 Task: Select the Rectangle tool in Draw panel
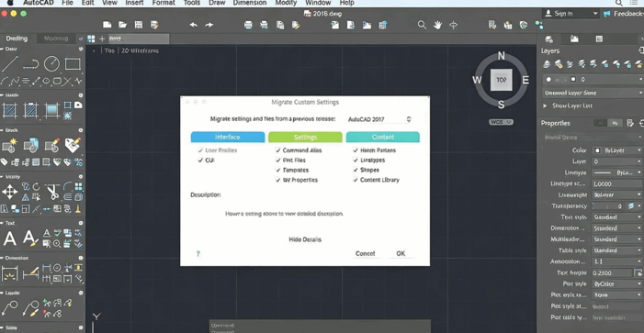[x=73, y=64]
